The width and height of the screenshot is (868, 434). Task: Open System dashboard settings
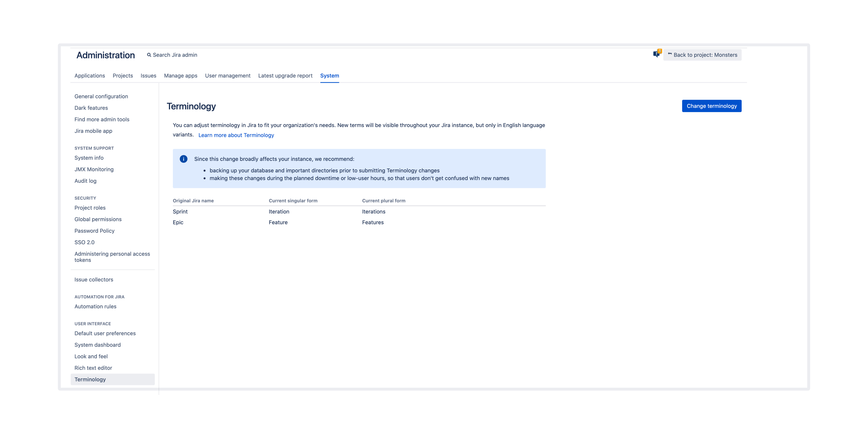[x=97, y=345]
